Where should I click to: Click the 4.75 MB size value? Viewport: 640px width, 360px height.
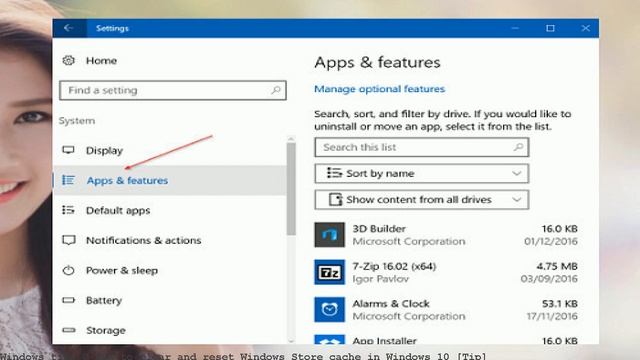click(x=557, y=266)
